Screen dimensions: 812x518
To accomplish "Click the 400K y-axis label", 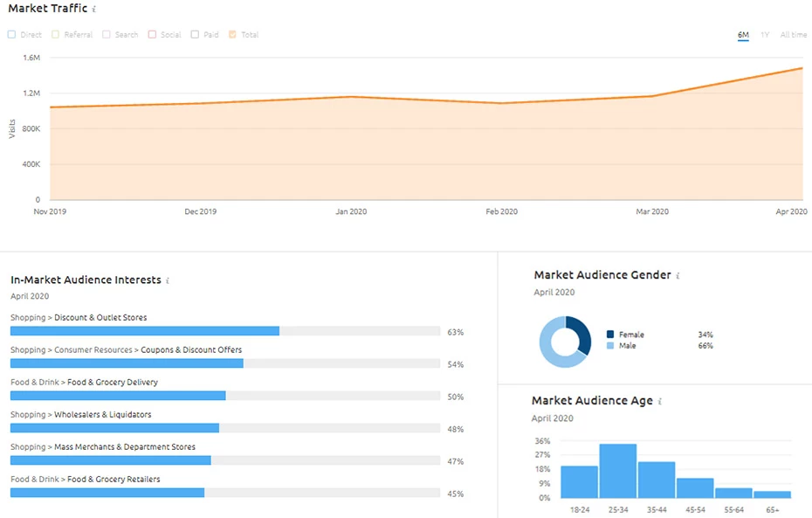I will pos(31,164).
